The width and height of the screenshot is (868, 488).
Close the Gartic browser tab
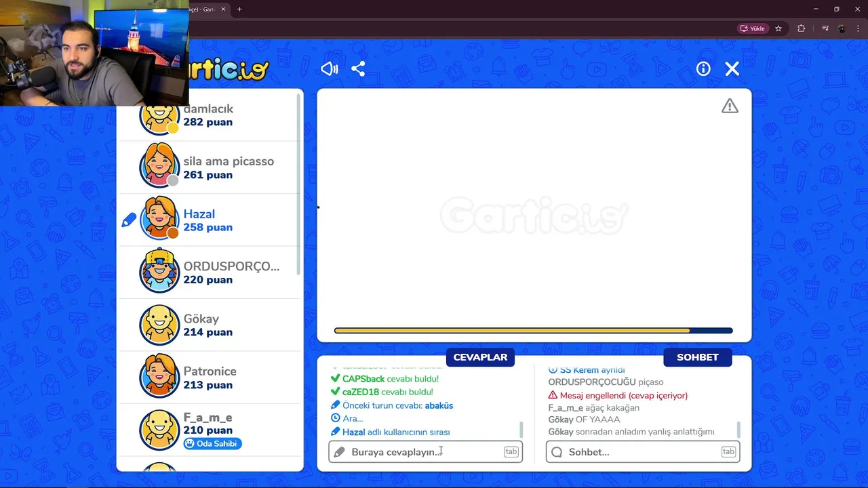(223, 9)
